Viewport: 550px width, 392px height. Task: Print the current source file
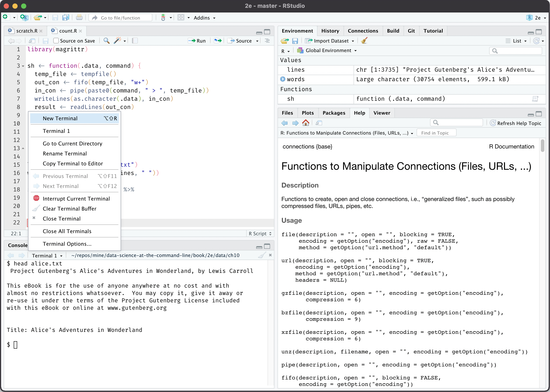pos(79,17)
